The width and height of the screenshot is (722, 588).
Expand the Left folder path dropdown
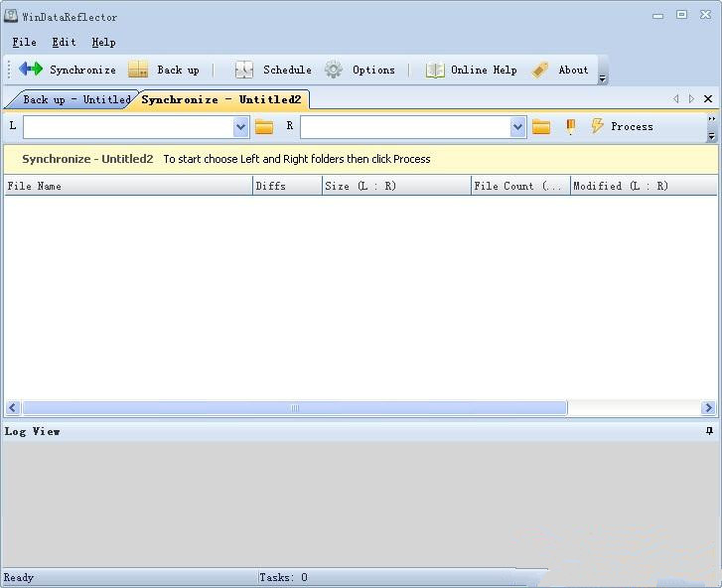point(240,126)
